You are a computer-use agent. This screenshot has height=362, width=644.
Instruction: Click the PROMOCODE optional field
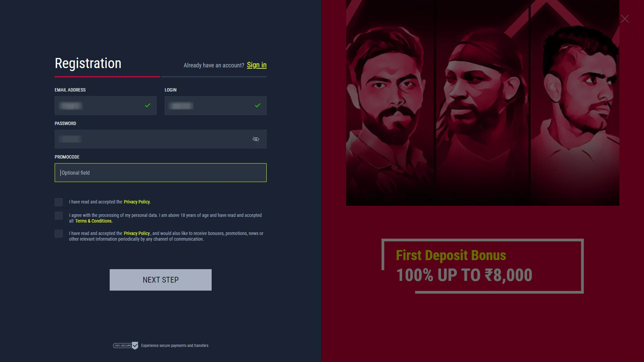pyautogui.click(x=161, y=172)
